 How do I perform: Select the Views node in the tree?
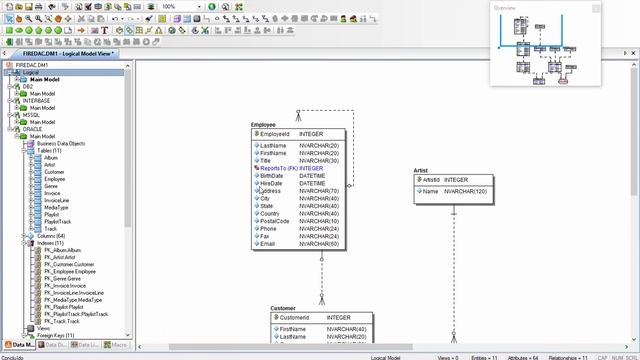(x=43, y=328)
